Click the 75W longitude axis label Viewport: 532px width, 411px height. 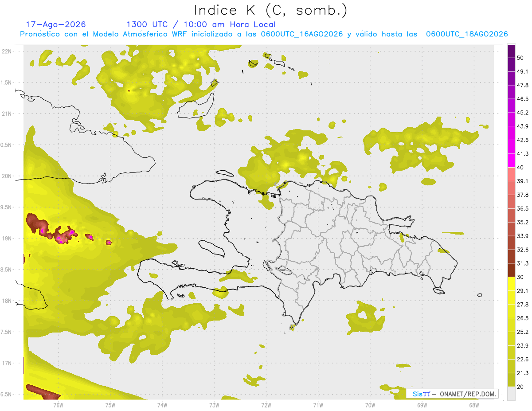110,405
